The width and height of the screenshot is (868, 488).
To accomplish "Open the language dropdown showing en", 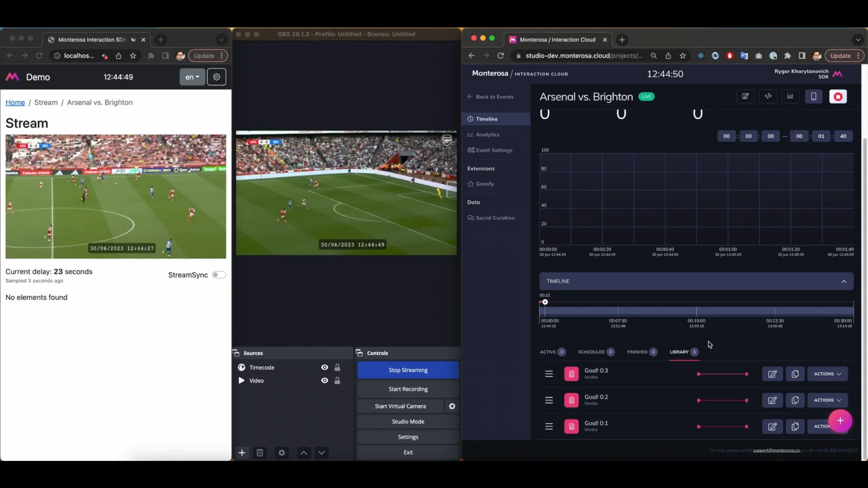I will coord(192,77).
